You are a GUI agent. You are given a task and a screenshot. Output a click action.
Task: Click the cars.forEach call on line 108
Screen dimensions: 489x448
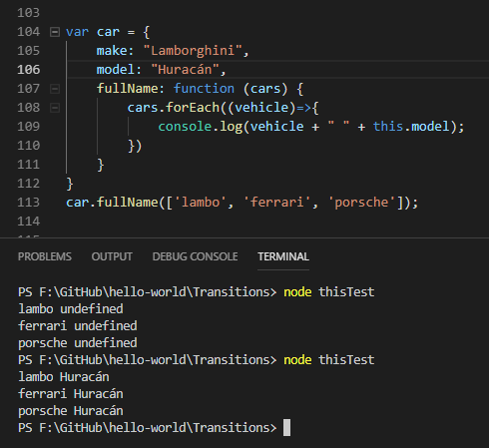point(174,108)
